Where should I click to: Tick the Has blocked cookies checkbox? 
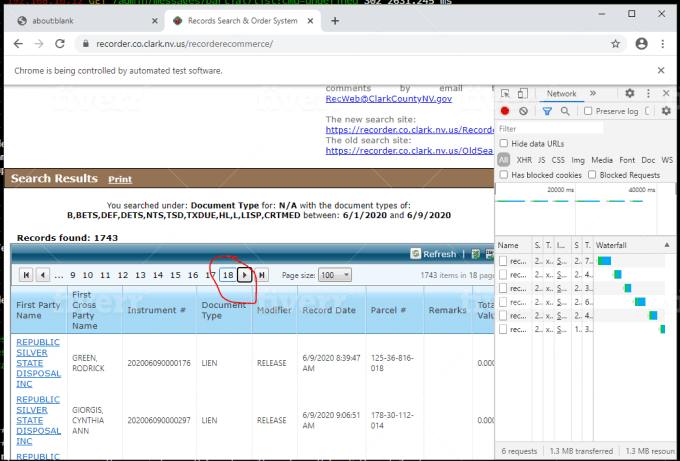pos(505,175)
